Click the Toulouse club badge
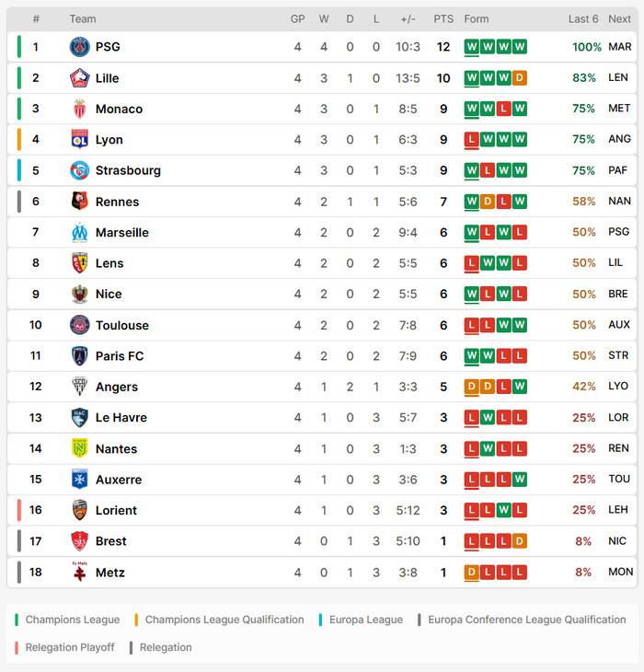This screenshot has width=644, height=672. pyautogui.click(x=80, y=325)
